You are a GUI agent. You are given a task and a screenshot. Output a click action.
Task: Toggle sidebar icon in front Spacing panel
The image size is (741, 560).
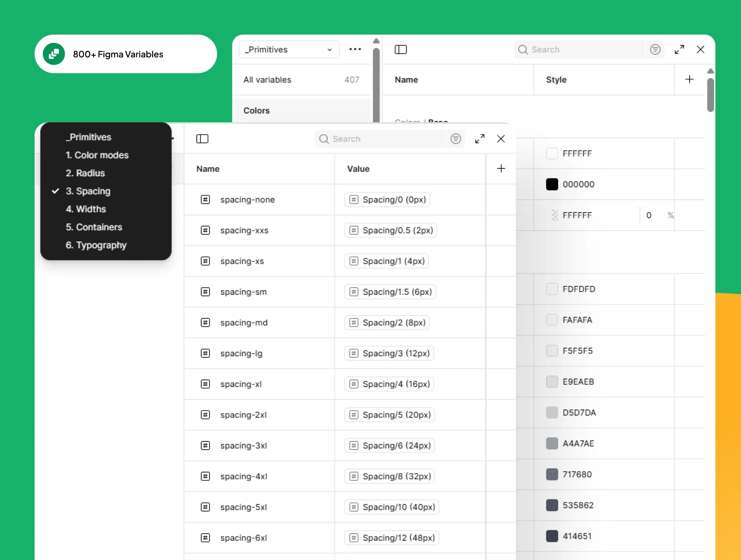pos(202,139)
